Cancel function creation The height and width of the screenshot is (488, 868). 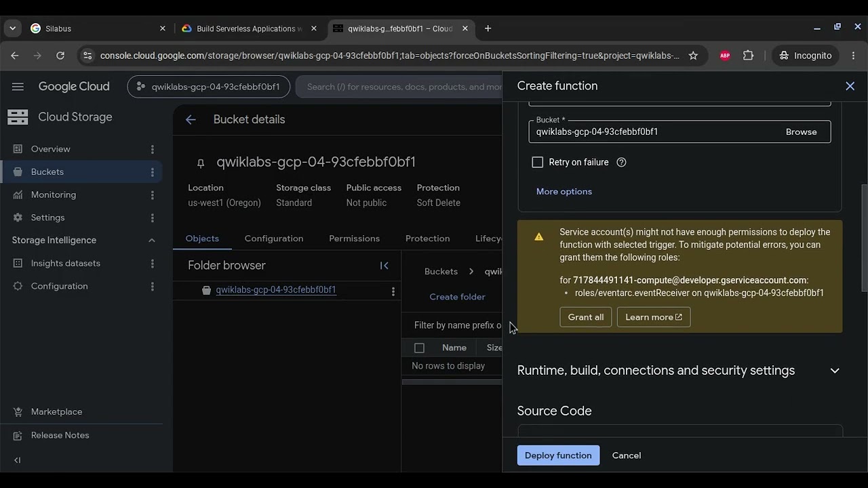pyautogui.click(x=626, y=455)
